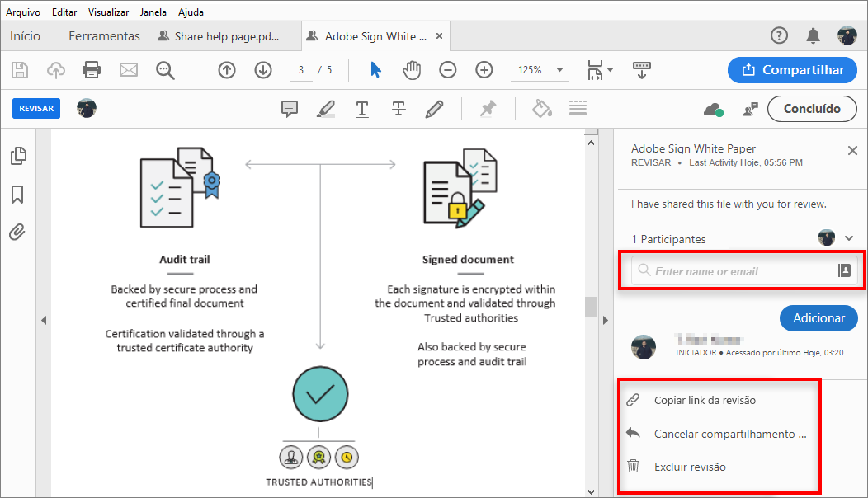Open the line thickness icon
Image resolution: width=868 pixels, height=498 pixels.
click(578, 109)
